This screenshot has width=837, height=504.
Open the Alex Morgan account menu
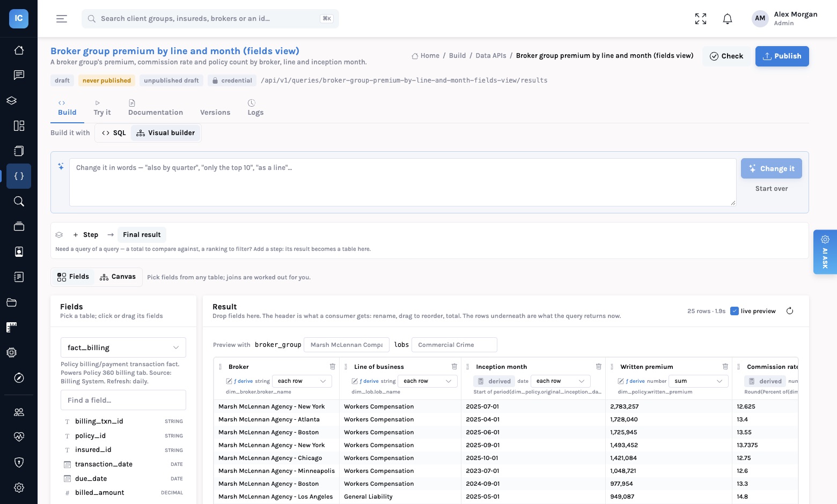click(784, 19)
